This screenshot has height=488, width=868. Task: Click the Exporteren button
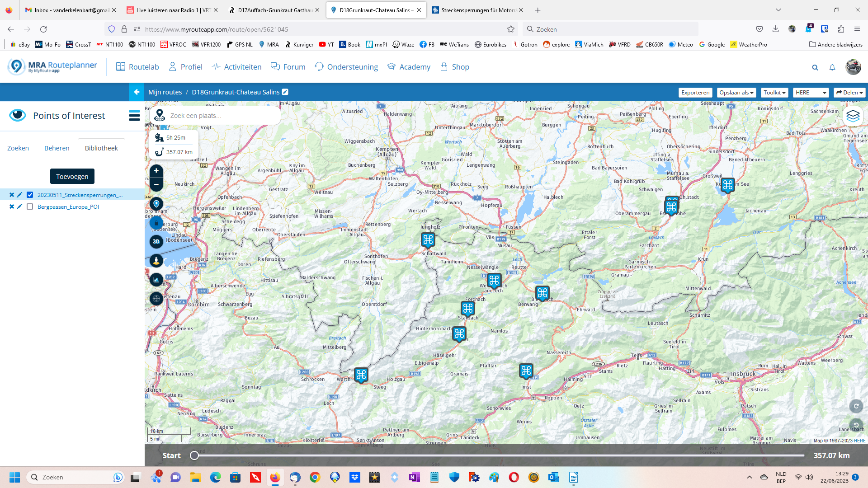click(695, 93)
